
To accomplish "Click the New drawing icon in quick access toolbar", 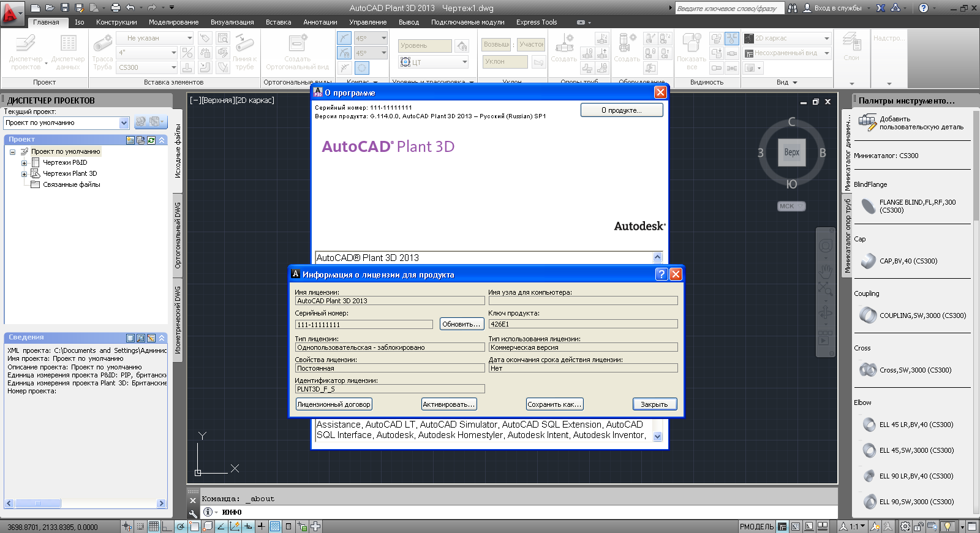I will pyautogui.click(x=36, y=8).
